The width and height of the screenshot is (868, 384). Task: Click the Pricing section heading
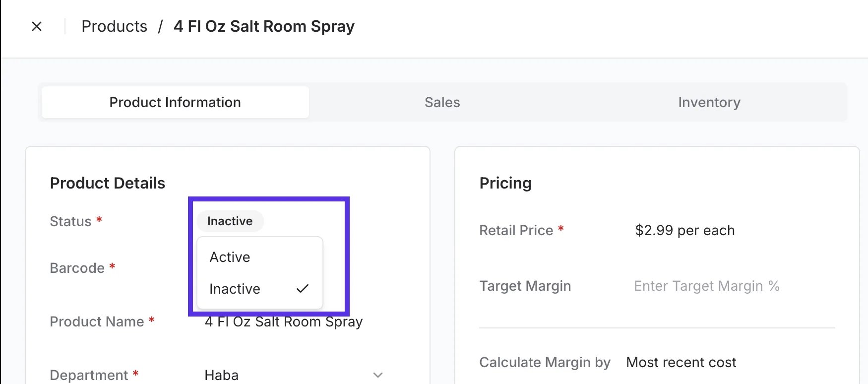coord(505,183)
